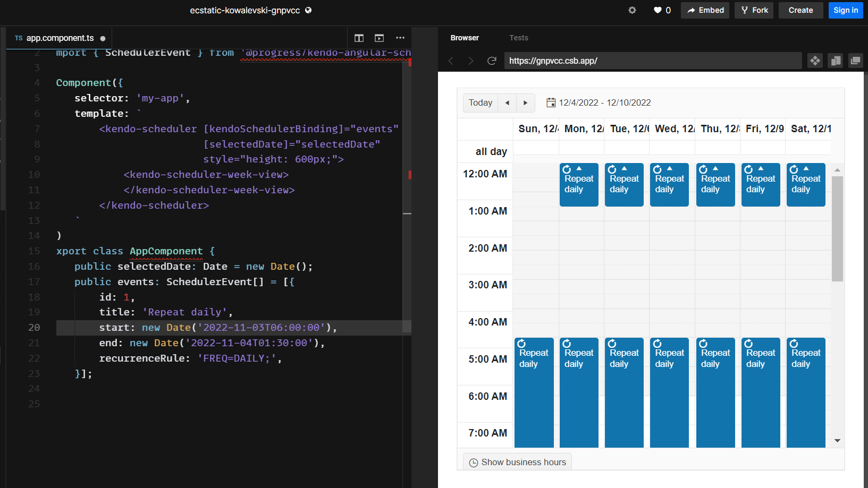Click the browser back arrow
Image resolution: width=868 pixels, height=488 pixels.
coord(451,61)
